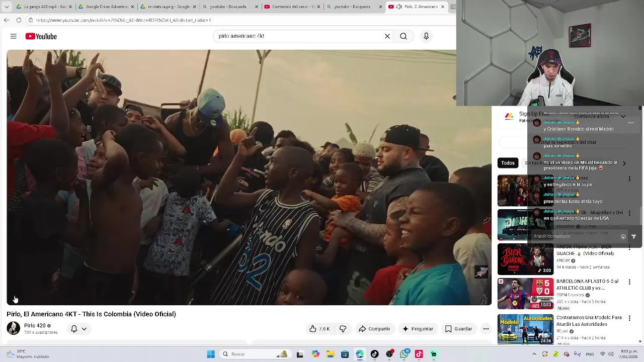Open the emoji picker in chat
644x362 pixels.
pos(623,237)
